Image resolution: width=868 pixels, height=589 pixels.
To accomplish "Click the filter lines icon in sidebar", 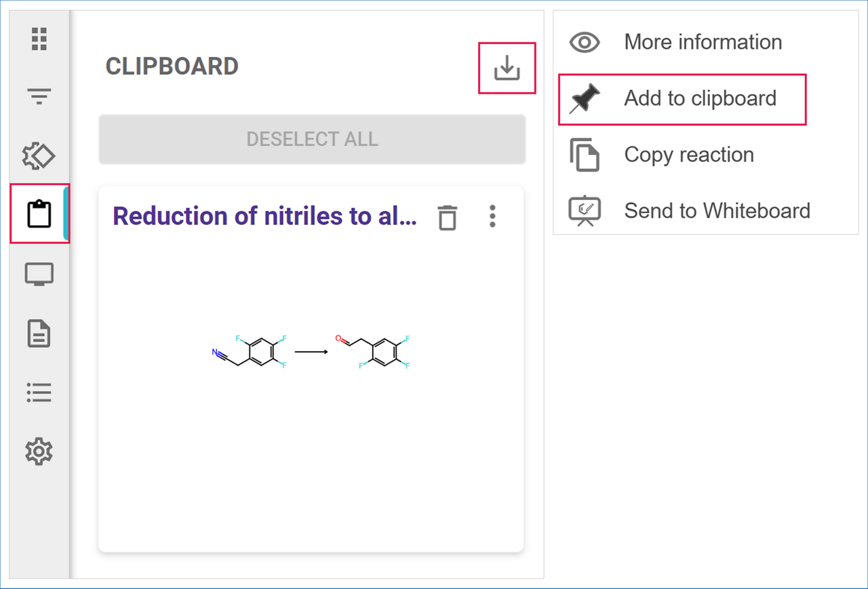I will (x=39, y=97).
